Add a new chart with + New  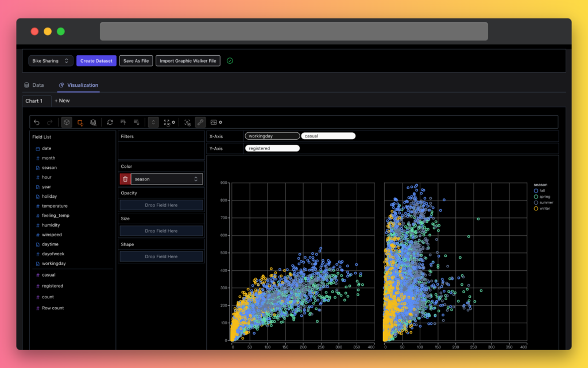coord(62,101)
